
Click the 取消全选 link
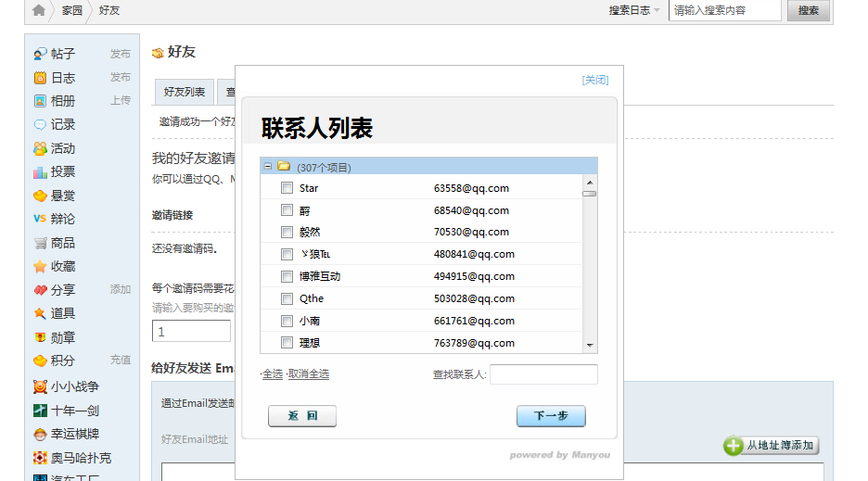click(x=308, y=374)
